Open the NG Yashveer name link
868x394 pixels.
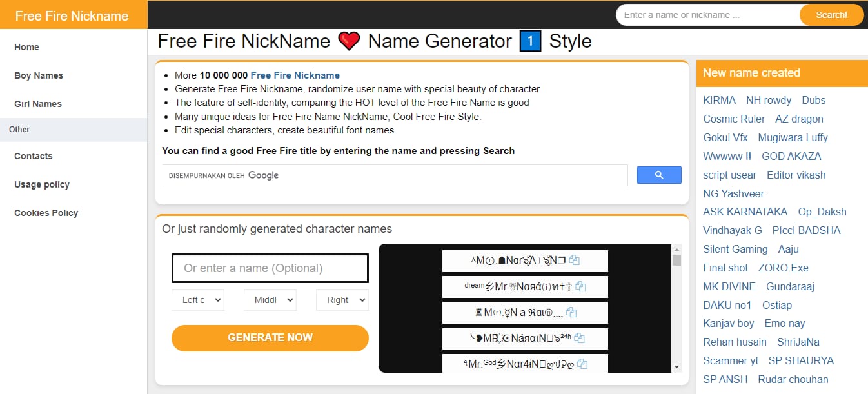[734, 194]
